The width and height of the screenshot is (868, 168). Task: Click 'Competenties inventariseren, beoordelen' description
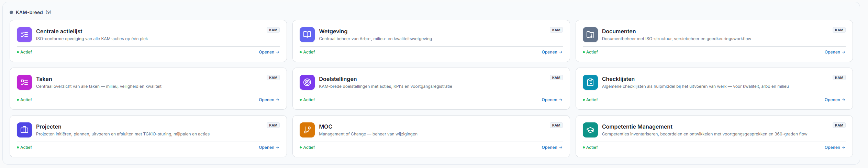click(x=704, y=134)
